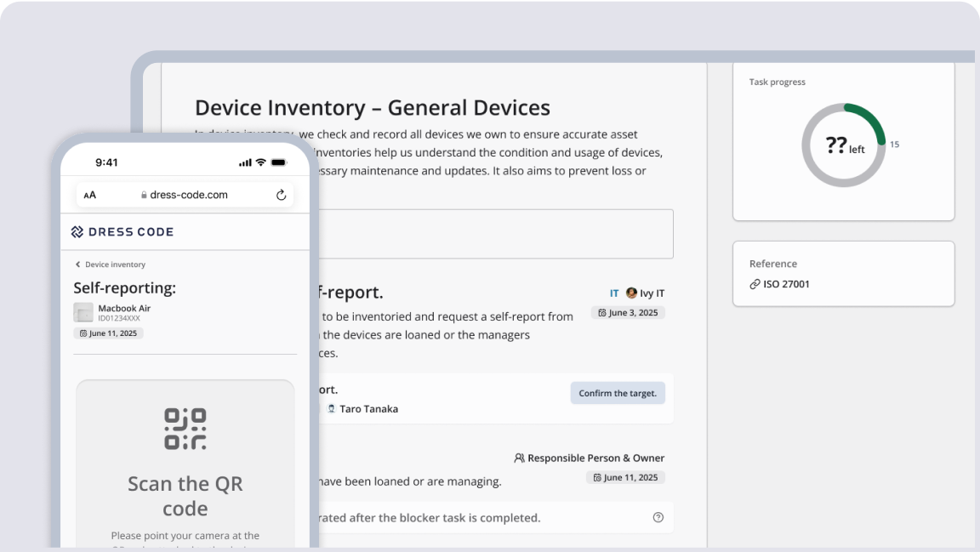Viewport: 980px width, 552px height.
Task: Click the dress-code.com address field
Action: coord(188,195)
